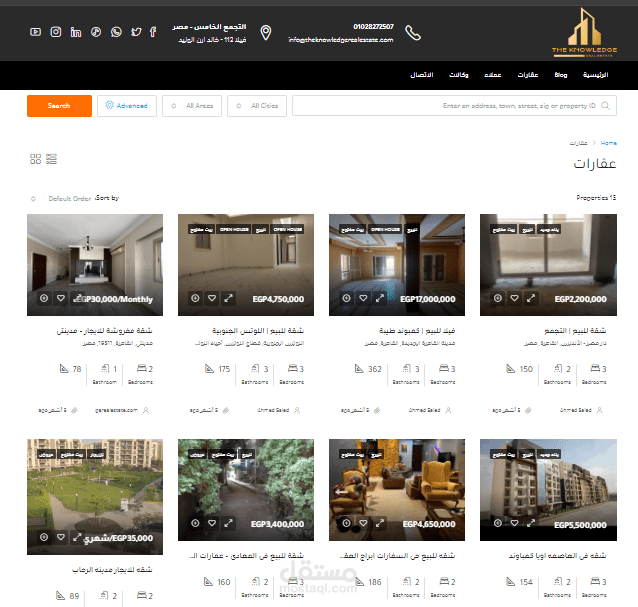Viewport: 638px width, 607px height.
Task: Open the All Cities dropdown
Action: pyautogui.click(x=257, y=106)
